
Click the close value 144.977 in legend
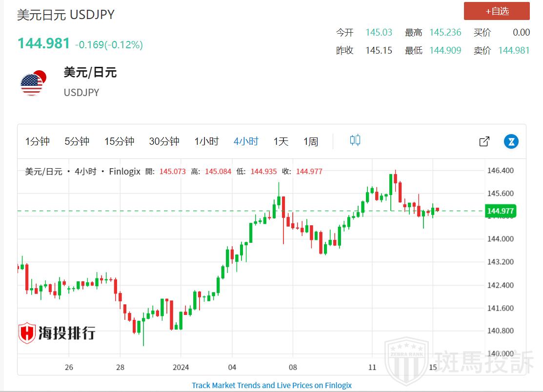point(309,172)
